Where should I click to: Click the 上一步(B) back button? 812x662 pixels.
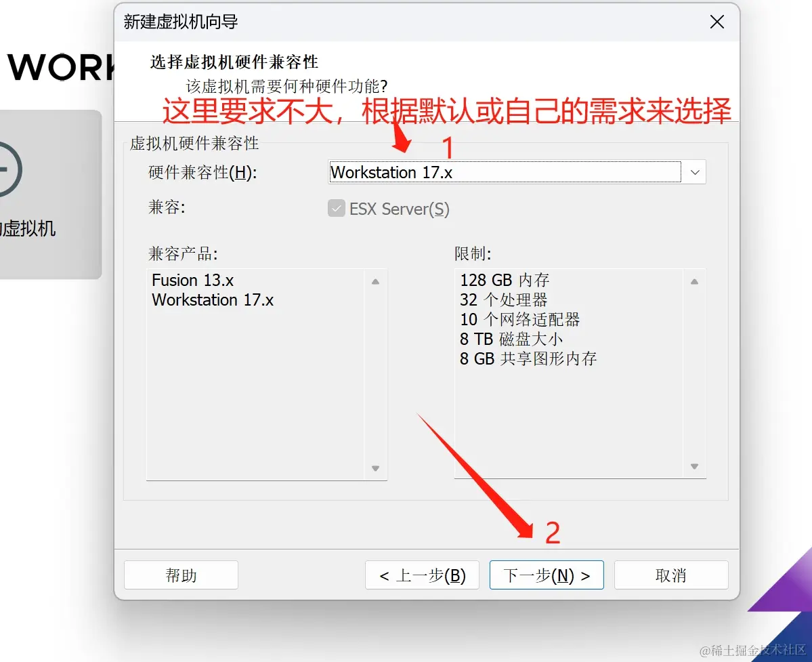(x=422, y=575)
